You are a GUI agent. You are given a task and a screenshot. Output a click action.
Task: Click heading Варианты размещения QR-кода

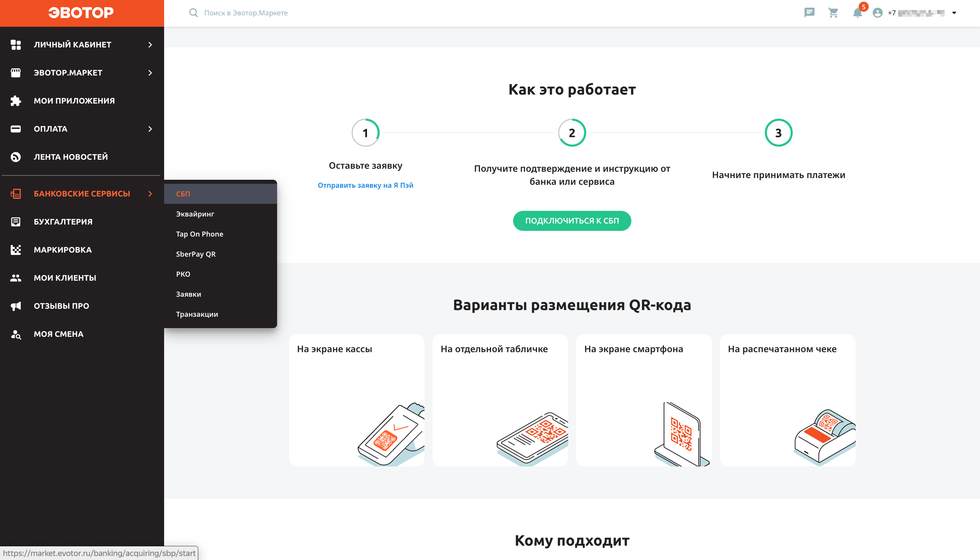pyautogui.click(x=572, y=305)
